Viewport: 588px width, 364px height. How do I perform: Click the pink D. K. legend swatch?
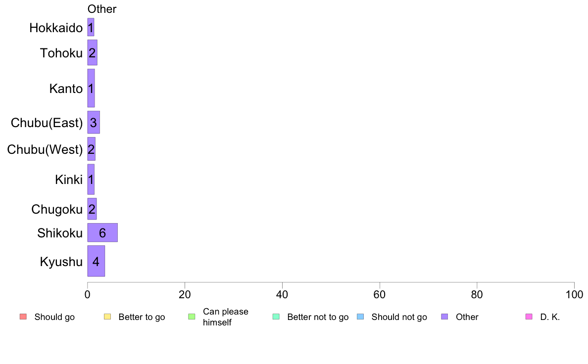tap(529, 317)
